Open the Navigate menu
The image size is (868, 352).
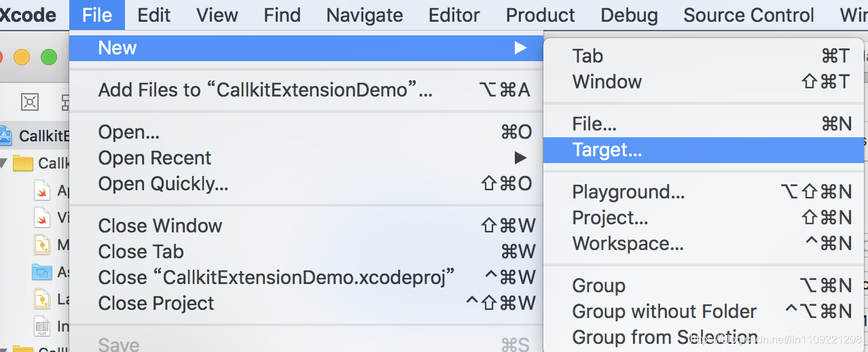(365, 15)
